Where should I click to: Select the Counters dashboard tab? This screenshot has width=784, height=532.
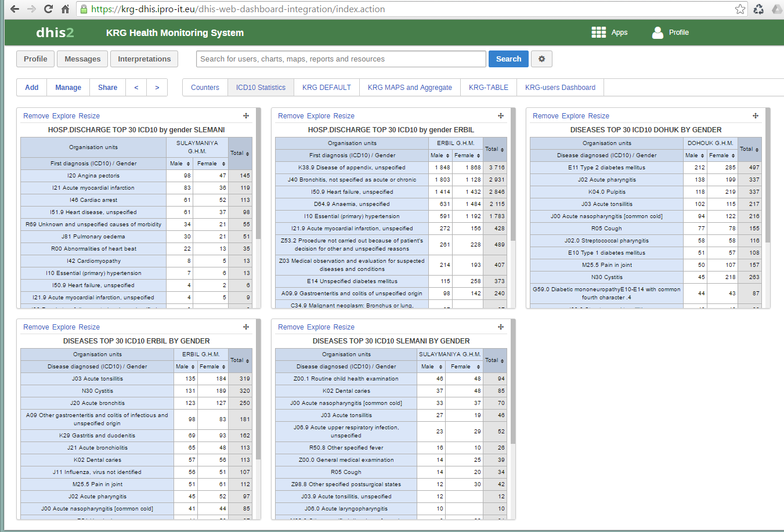[205, 88]
